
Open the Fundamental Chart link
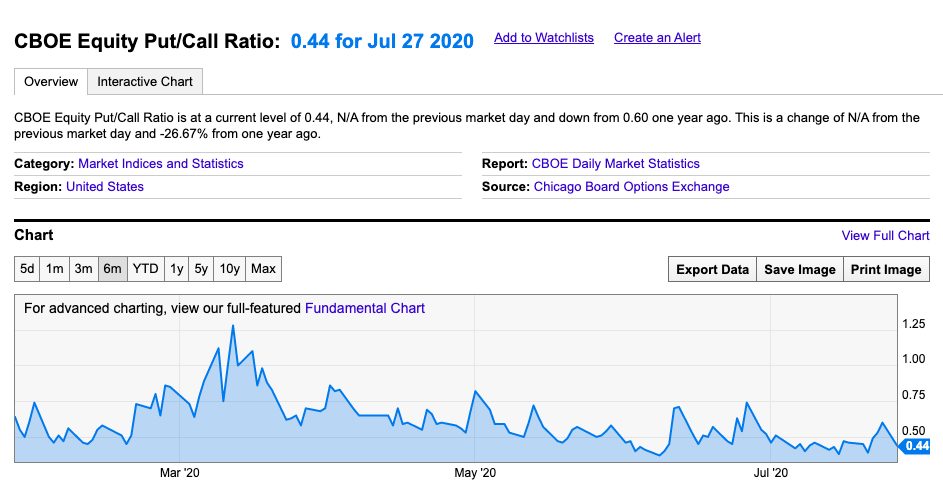pyautogui.click(x=364, y=308)
